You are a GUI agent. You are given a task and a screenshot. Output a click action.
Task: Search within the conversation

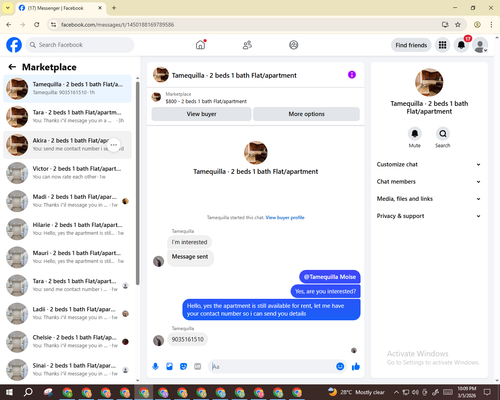click(x=443, y=134)
